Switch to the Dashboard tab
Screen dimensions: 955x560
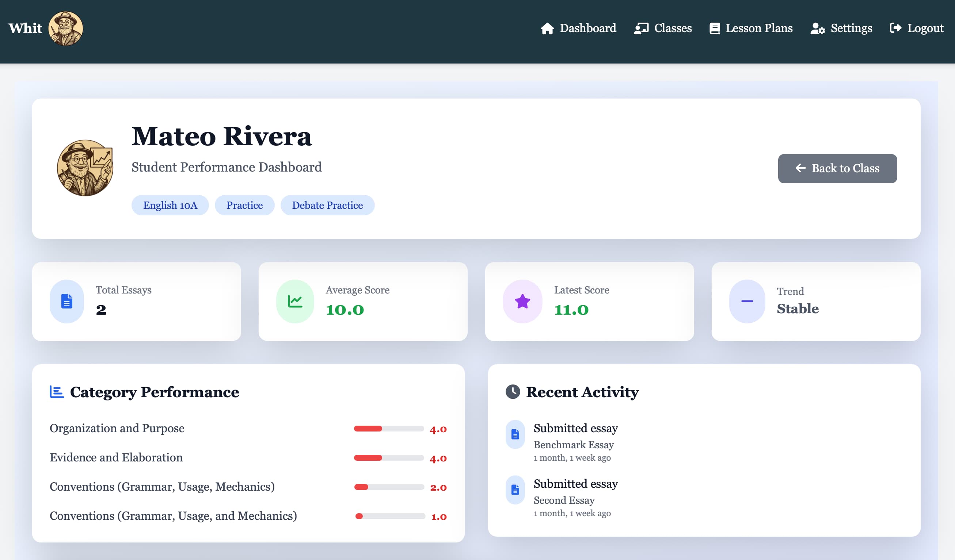588,28
